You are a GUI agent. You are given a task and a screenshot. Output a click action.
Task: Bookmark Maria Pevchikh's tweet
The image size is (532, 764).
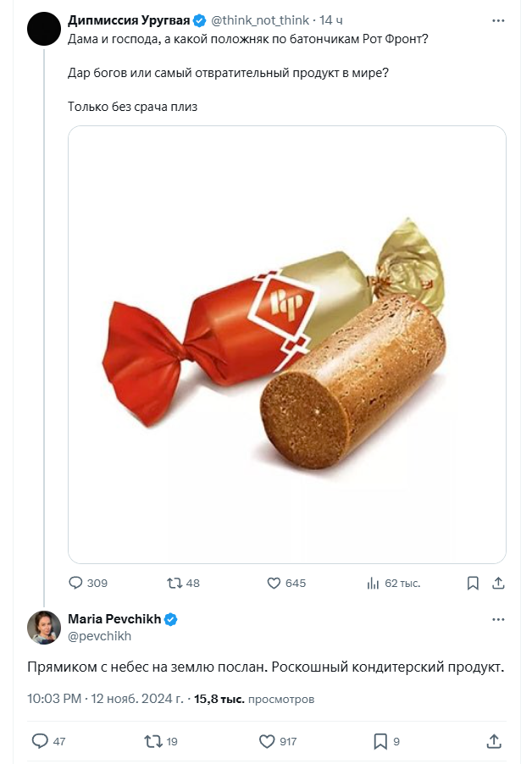[x=380, y=741]
